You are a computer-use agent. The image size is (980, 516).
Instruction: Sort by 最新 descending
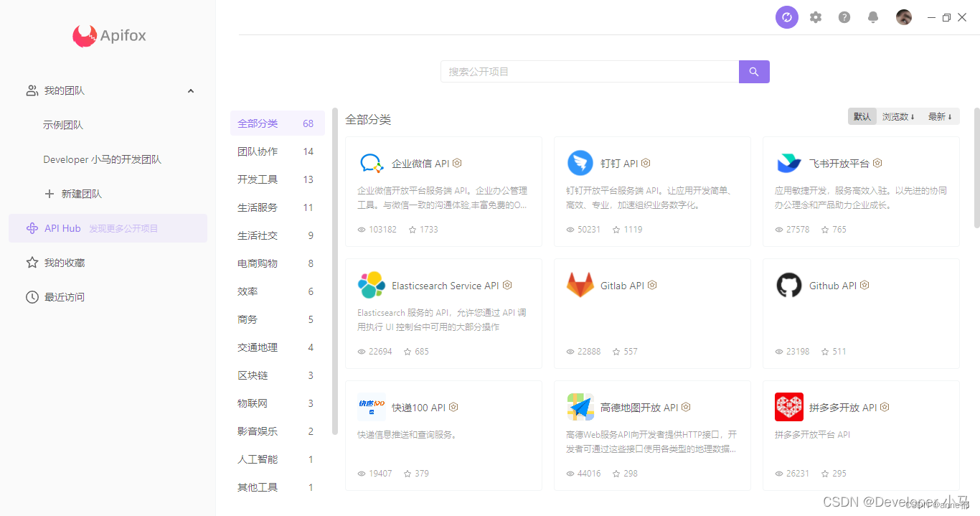click(940, 116)
